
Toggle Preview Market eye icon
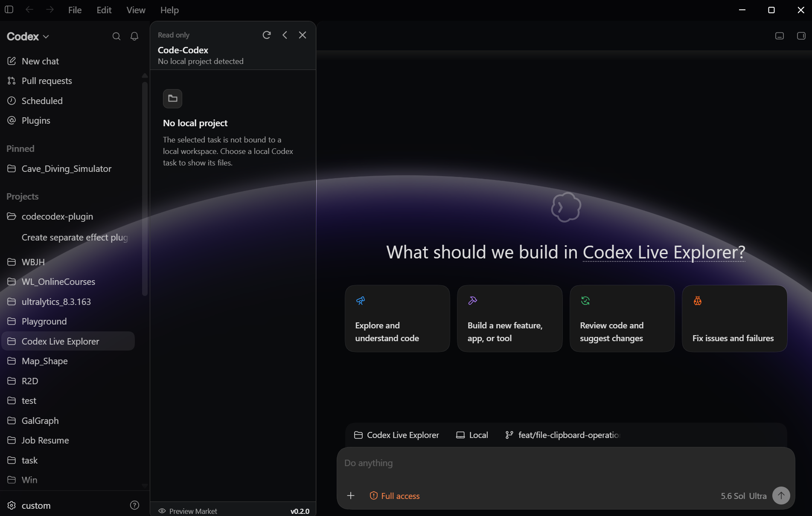click(x=162, y=511)
